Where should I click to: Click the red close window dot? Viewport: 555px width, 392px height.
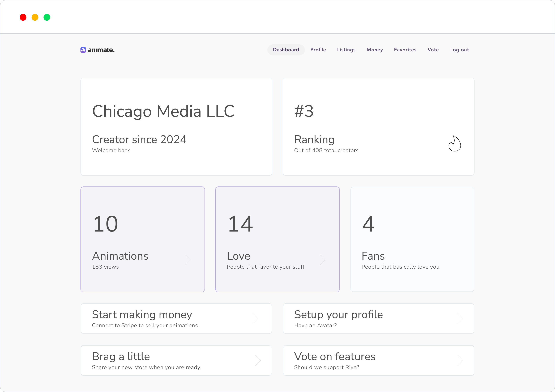(23, 17)
